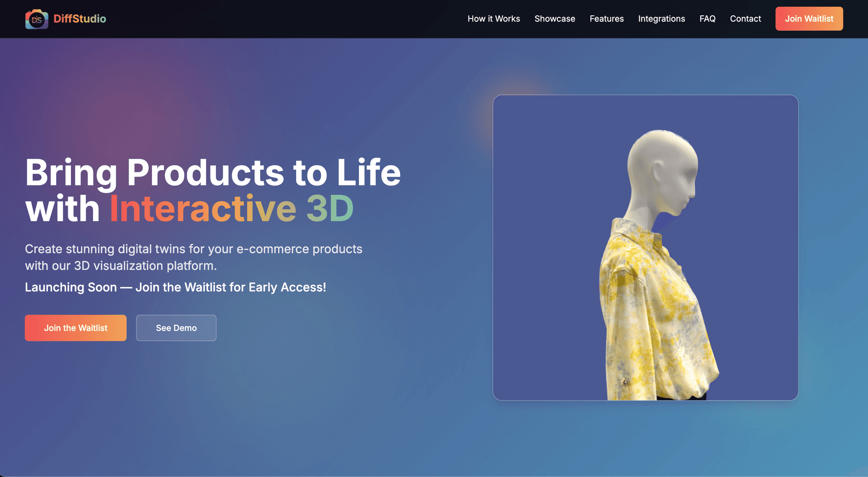Image resolution: width=868 pixels, height=477 pixels.
Task: Select the Contact nav link
Action: click(745, 19)
